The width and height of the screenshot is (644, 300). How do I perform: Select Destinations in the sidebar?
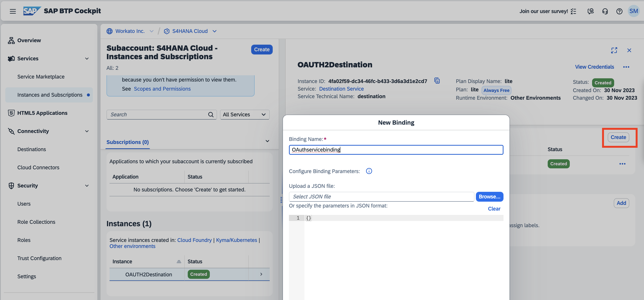coord(32,149)
